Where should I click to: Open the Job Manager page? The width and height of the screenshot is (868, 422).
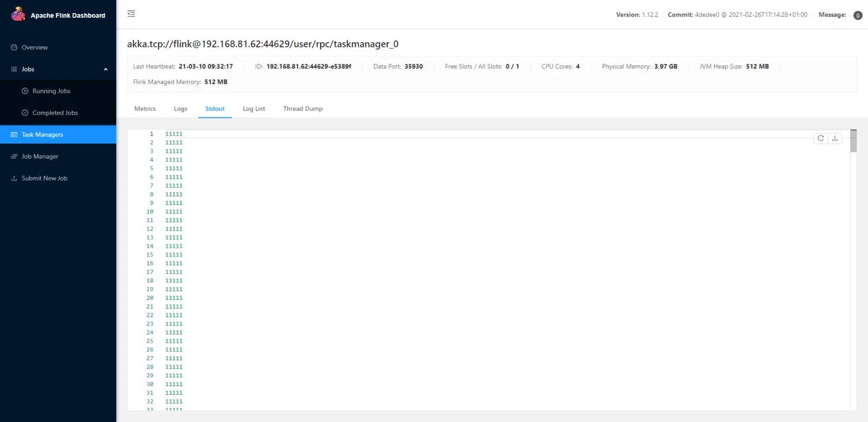(x=40, y=156)
